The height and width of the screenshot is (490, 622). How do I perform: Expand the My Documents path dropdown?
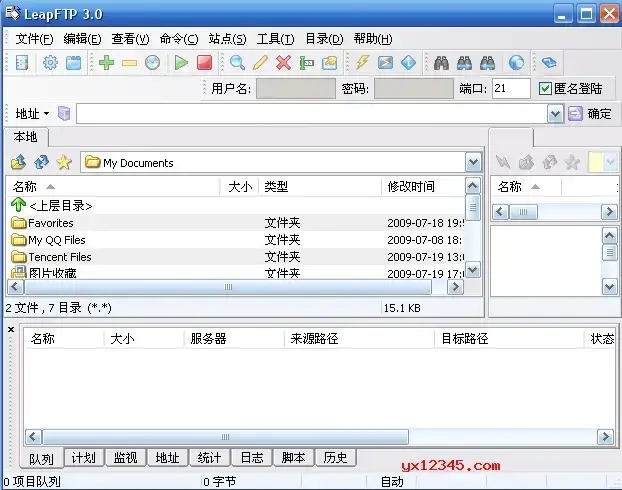tap(473, 162)
